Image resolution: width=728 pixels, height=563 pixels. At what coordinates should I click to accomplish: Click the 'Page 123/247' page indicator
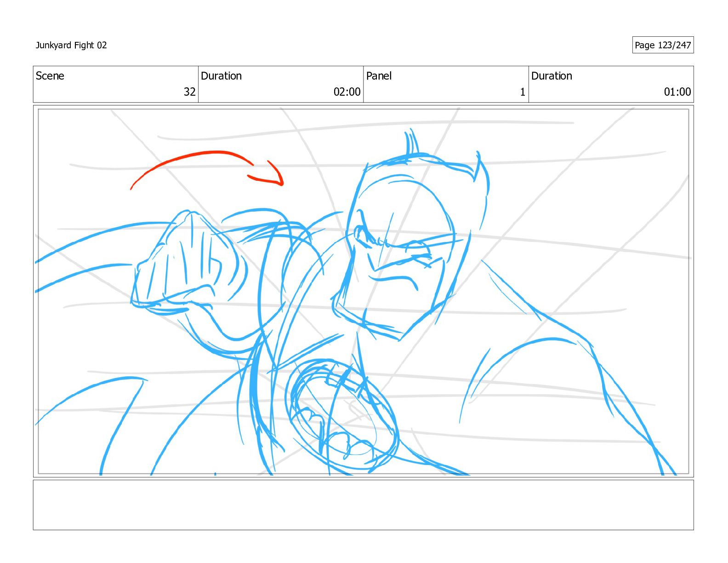coord(663,45)
